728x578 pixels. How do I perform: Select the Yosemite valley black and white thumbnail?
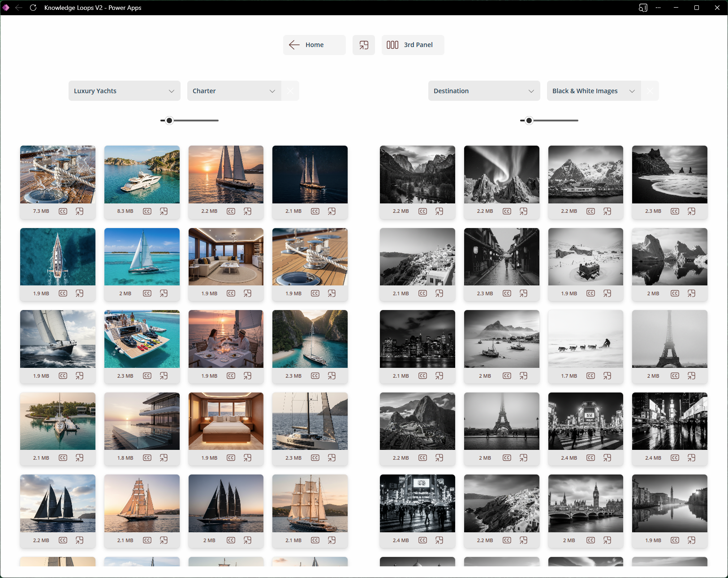[418, 174]
